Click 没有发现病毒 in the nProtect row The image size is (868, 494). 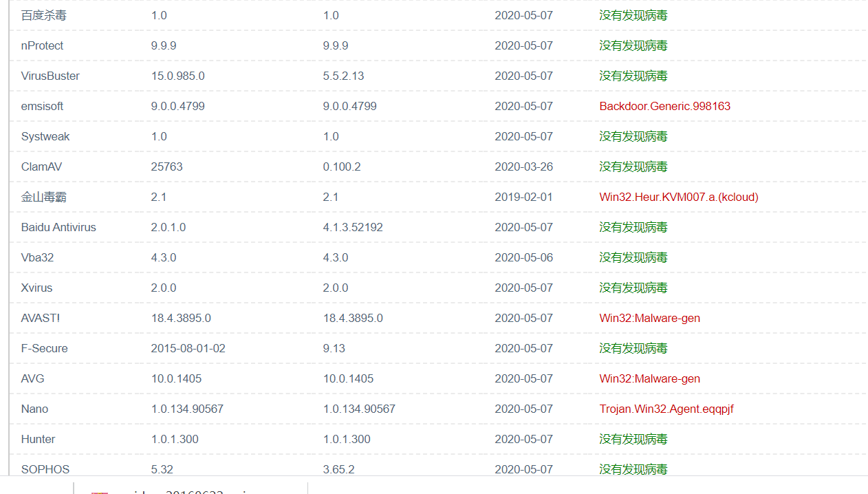click(x=633, y=45)
